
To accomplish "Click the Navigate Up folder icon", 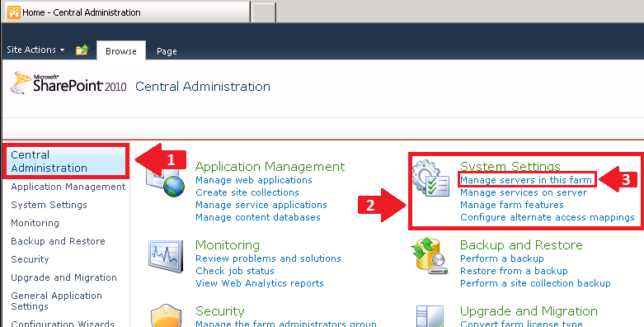I will (82, 50).
